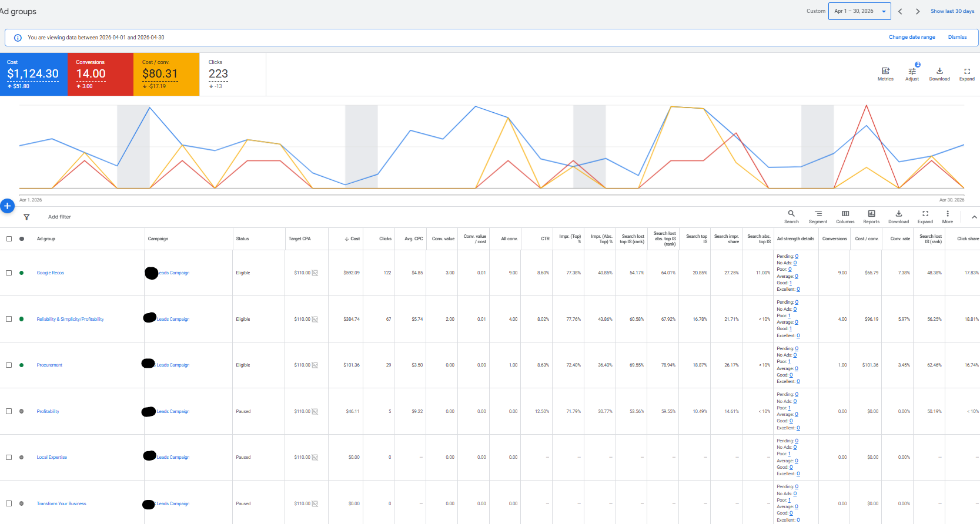
Task: Select all ad groups header checkbox
Action: coord(9,239)
